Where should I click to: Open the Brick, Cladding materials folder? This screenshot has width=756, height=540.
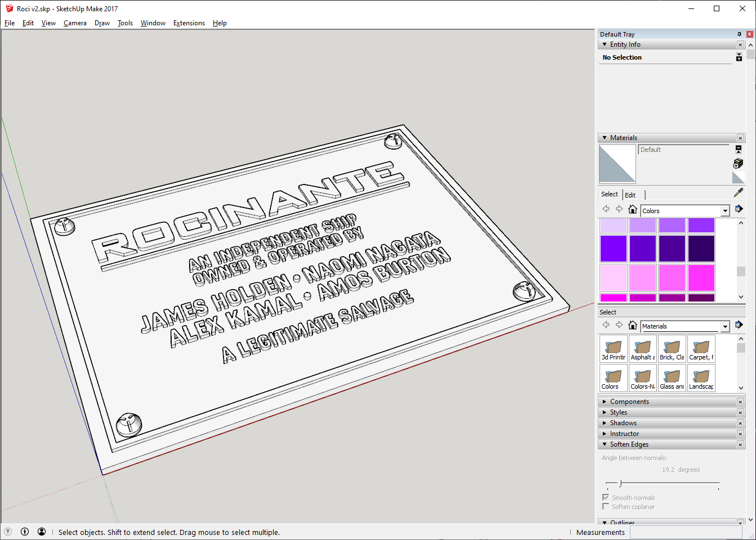click(x=672, y=348)
